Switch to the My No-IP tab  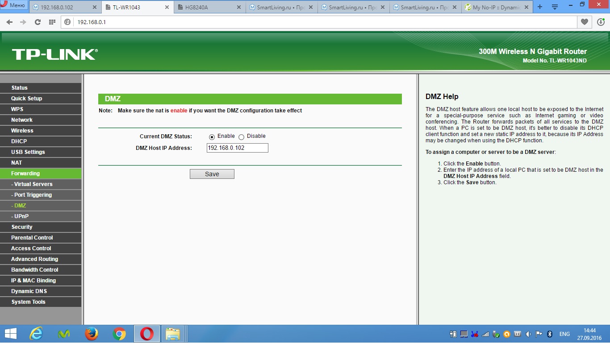point(497,7)
